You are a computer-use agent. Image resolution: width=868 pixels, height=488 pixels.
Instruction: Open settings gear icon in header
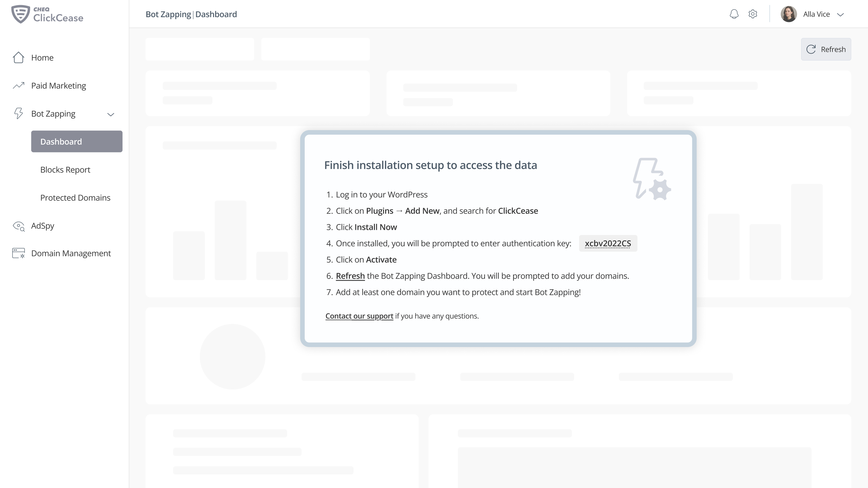pyautogui.click(x=753, y=14)
